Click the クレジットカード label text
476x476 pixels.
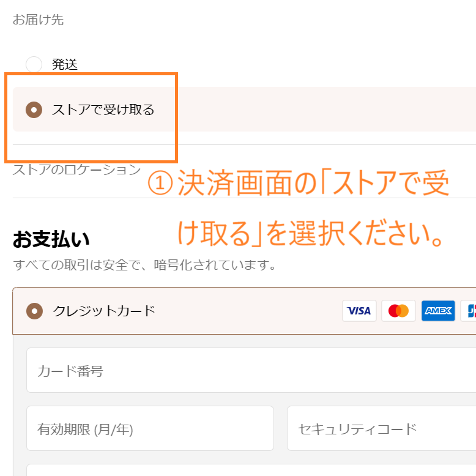[104, 311]
